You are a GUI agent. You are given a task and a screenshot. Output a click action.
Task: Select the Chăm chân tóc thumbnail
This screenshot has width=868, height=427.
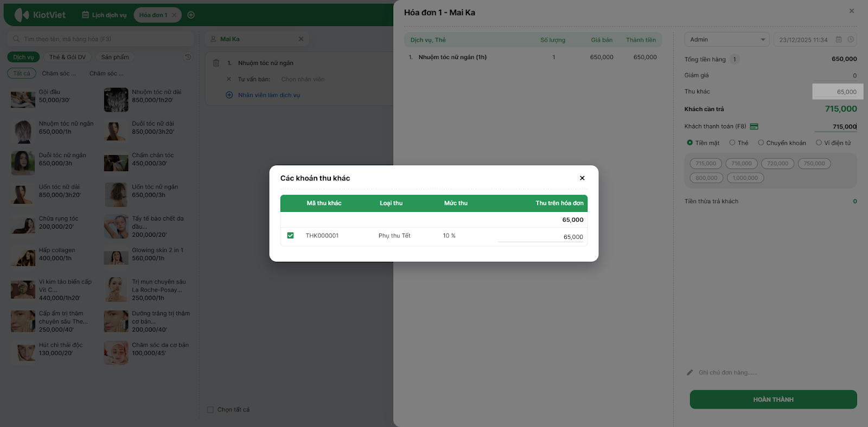coord(116,163)
